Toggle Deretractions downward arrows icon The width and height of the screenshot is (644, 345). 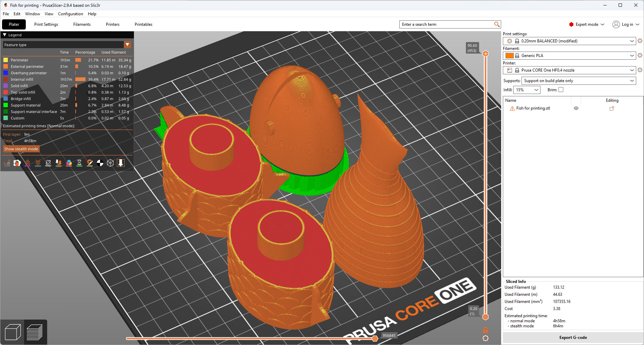[38, 163]
